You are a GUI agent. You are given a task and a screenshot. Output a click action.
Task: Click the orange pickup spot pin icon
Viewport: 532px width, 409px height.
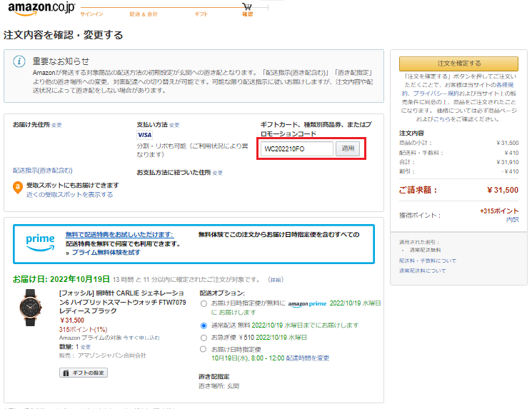point(18,187)
